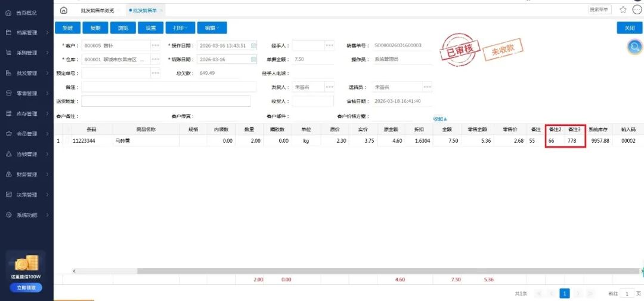Click the home icon in tab bar

[64, 10]
